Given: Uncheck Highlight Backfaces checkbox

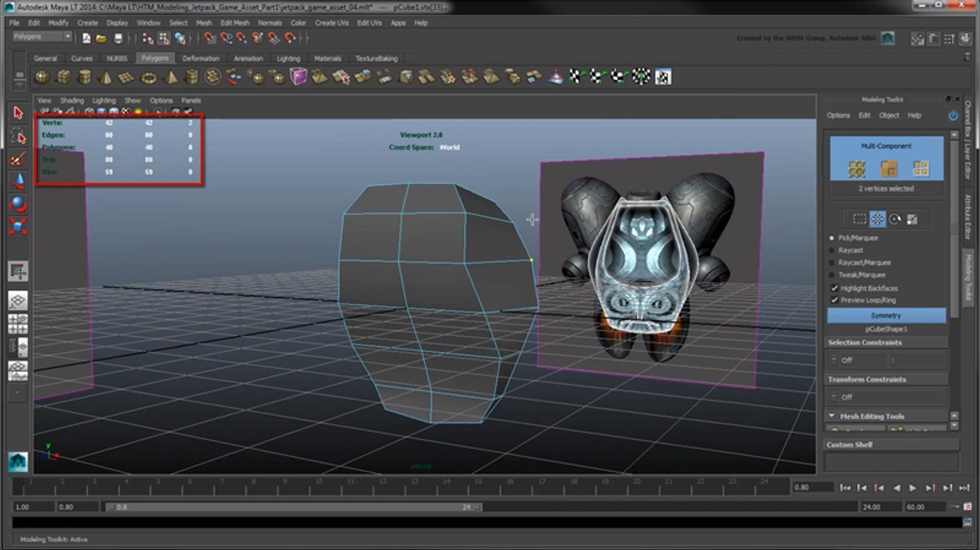Looking at the screenshot, I should pyautogui.click(x=834, y=288).
